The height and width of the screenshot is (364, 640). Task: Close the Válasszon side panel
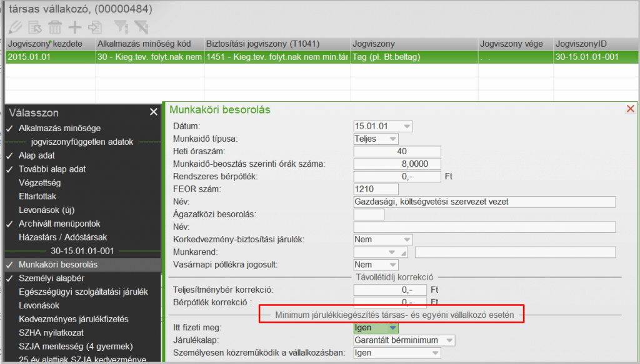(x=154, y=112)
